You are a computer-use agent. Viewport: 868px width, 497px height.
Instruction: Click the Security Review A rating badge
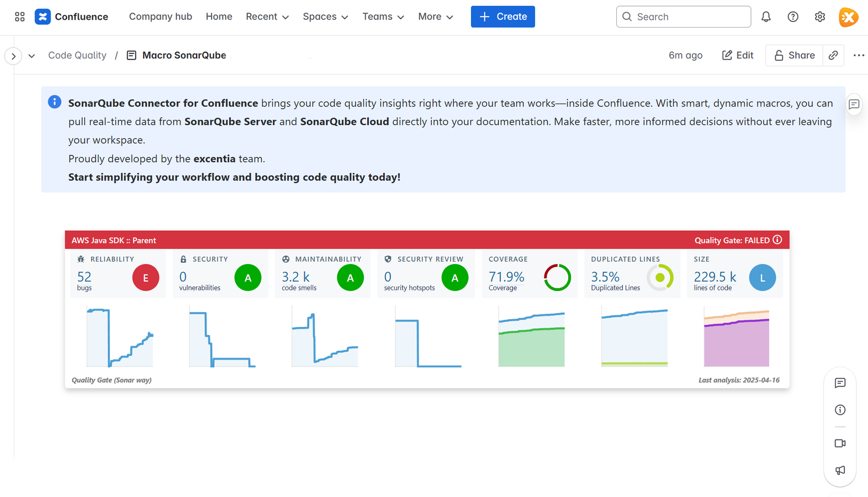click(x=455, y=278)
